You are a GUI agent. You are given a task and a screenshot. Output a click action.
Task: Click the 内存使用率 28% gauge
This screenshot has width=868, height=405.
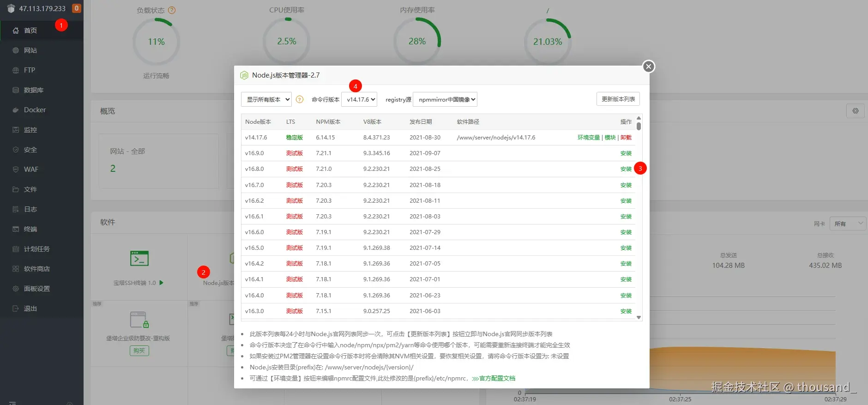coord(417,42)
